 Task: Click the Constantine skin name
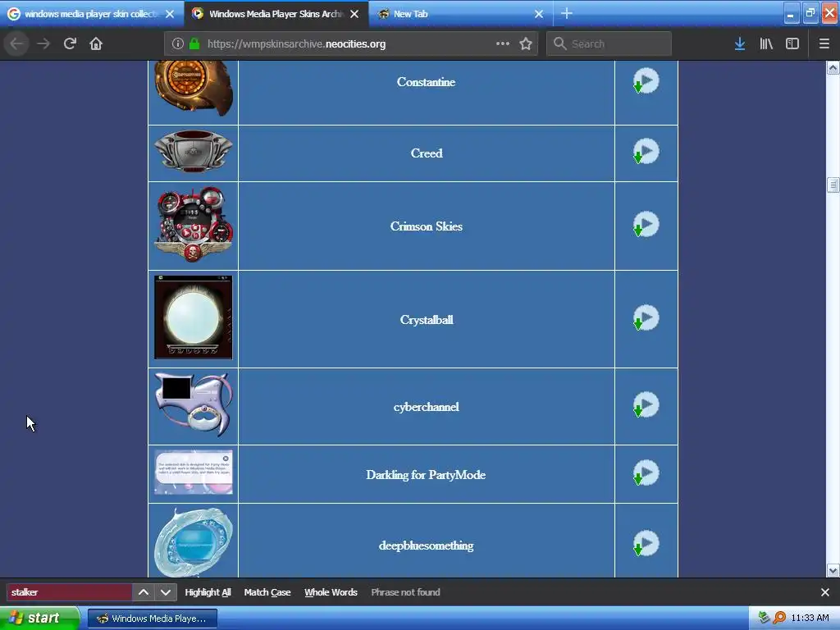(426, 82)
